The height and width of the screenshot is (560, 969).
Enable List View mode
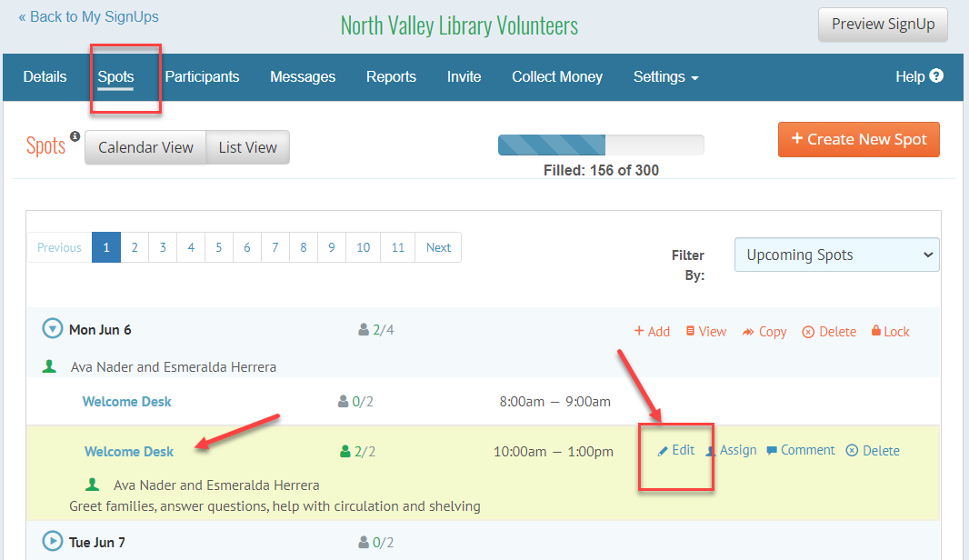[x=247, y=146]
